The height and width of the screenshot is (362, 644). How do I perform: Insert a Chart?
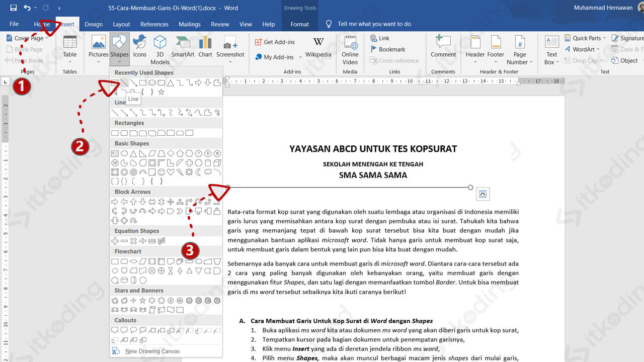pos(205,46)
